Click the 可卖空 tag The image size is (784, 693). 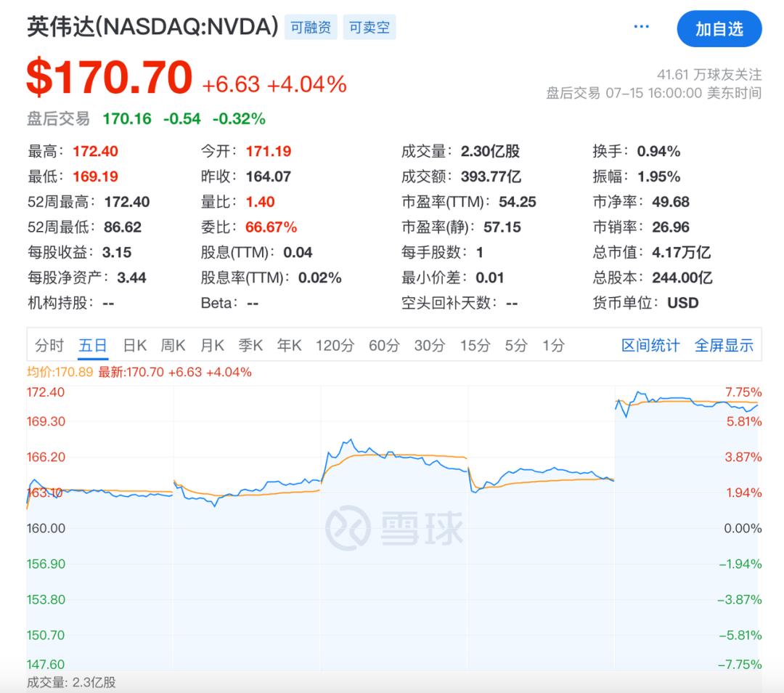click(369, 27)
